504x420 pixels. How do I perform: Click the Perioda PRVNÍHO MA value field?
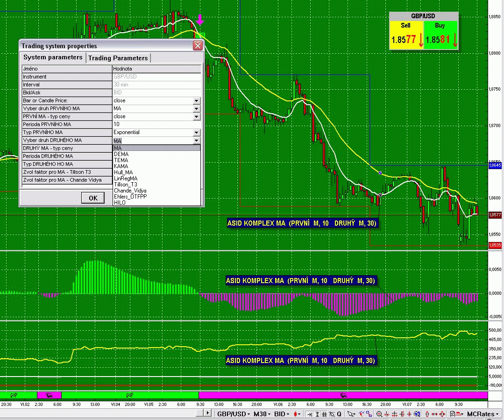pyautogui.click(x=156, y=125)
